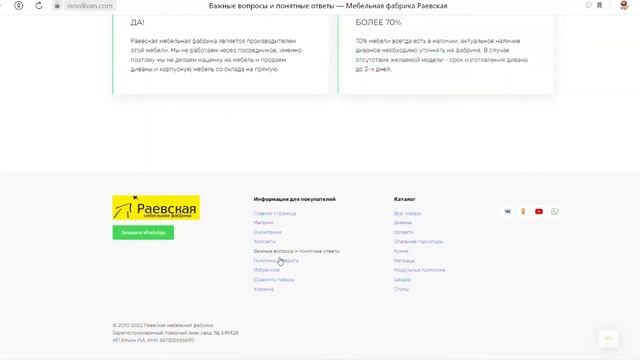Click the ДА! answer card heading
The height and width of the screenshot is (360, 640).
click(x=138, y=22)
